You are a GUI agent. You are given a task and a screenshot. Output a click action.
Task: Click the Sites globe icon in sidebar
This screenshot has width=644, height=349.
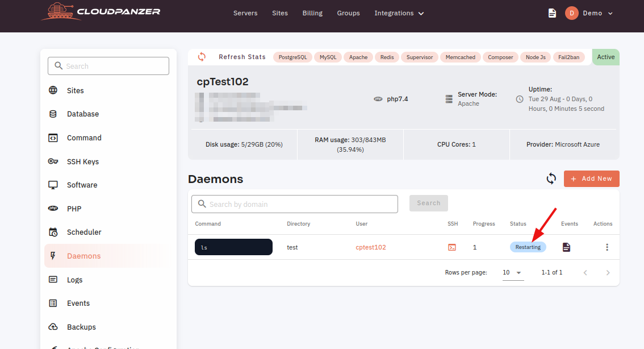click(x=53, y=90)
